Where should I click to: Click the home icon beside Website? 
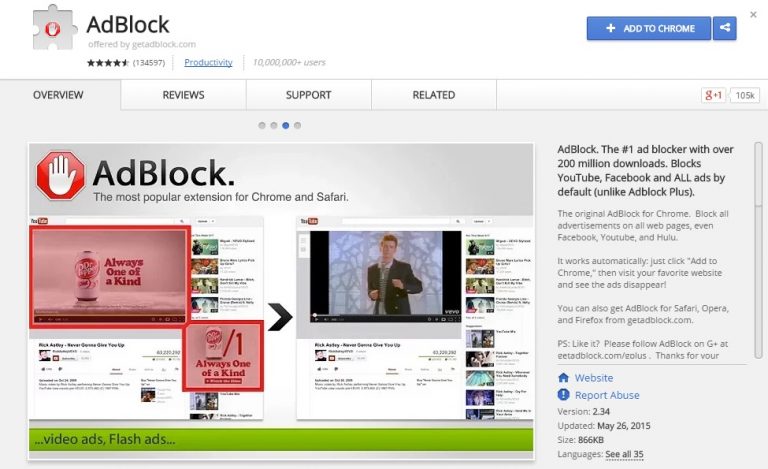(563, 377)
